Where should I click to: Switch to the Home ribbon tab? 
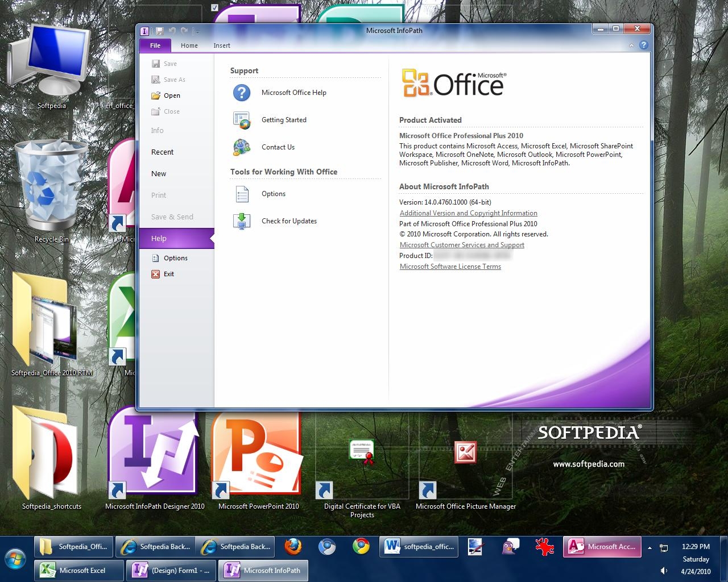[189, 45]
